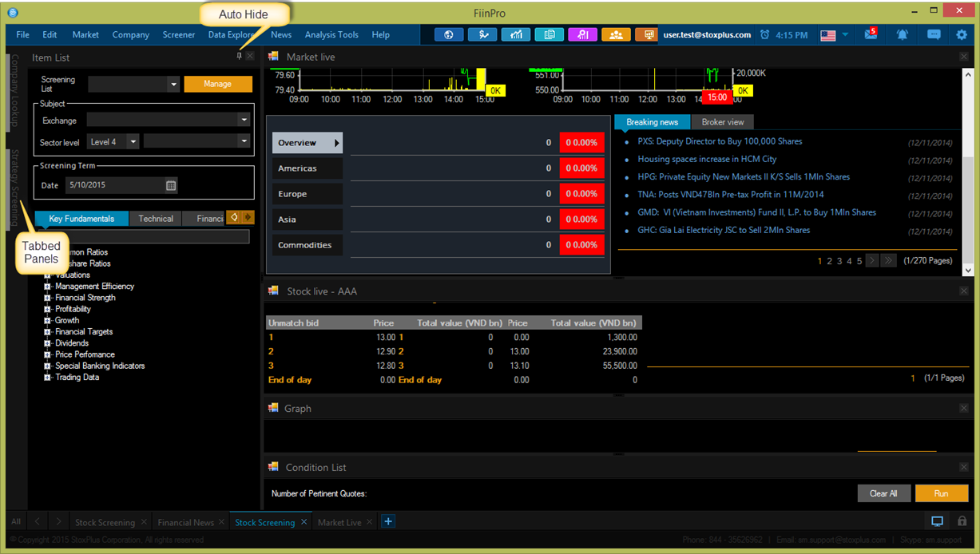Open the Financial News bottom tab
The width and height of the screenshot is (980, 554).
pyautogui.click(x=185, y=522)
